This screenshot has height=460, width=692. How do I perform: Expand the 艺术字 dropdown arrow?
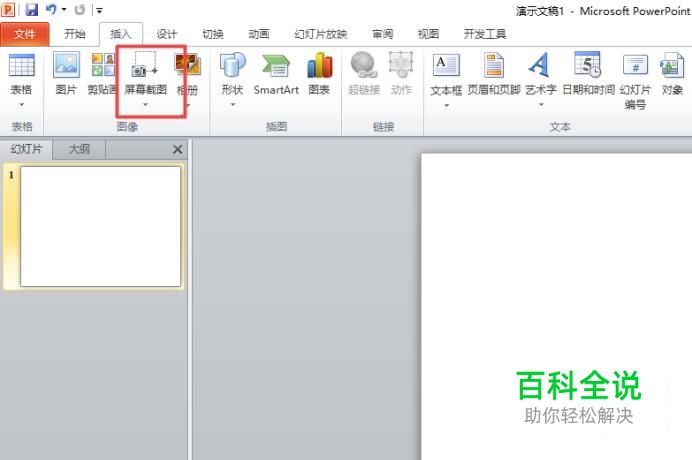tap(541, 105)
